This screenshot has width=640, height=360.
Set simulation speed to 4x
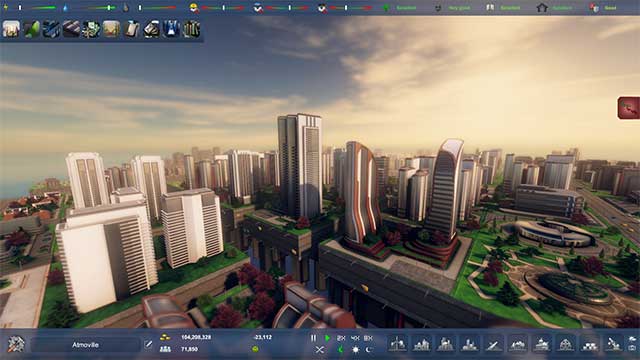(355, 338)
